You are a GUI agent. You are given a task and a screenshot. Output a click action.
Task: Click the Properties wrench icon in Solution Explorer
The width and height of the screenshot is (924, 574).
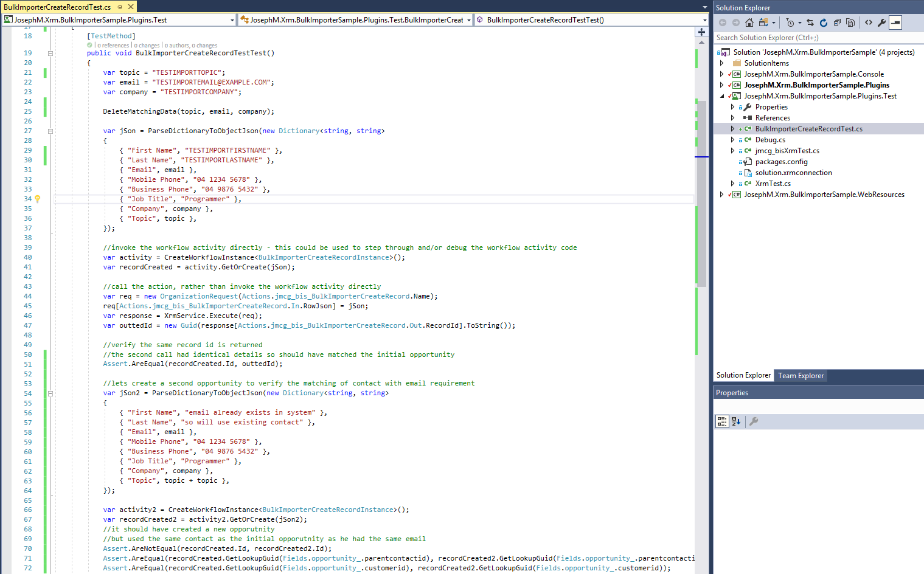(881, 22)
